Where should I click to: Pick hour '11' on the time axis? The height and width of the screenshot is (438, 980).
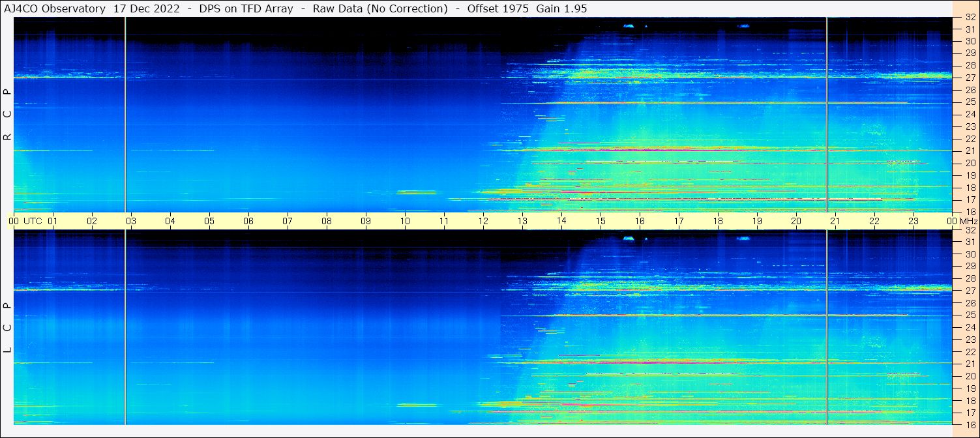(x=444, y=221)
